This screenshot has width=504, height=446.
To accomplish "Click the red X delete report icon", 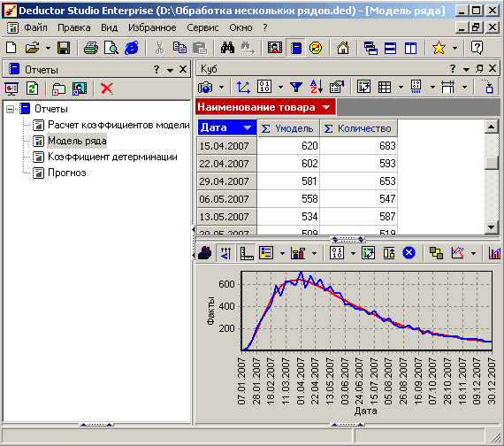I will pos(107,88).
